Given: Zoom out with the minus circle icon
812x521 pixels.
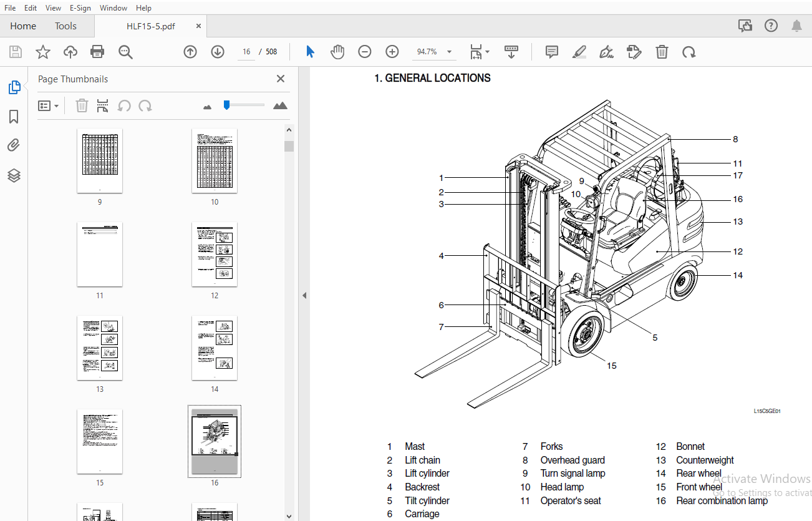Looking at the screenshot, I should tap(365, 52).
